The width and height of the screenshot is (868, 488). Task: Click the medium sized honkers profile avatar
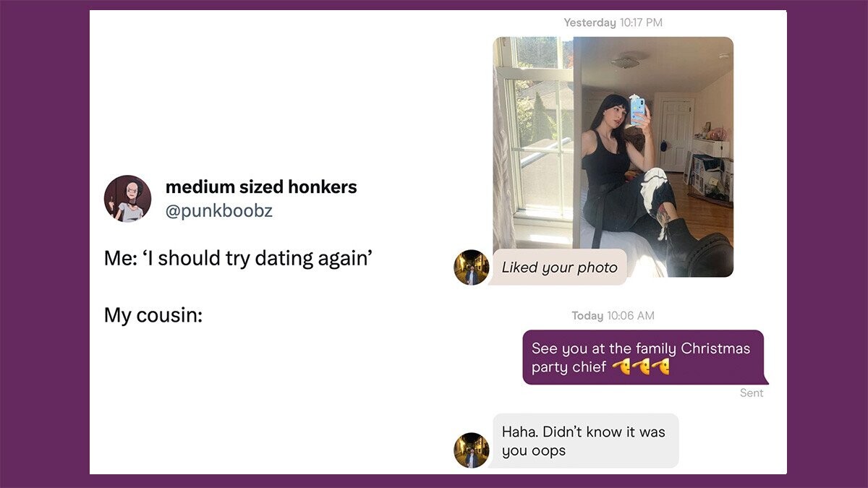(127, 198)
